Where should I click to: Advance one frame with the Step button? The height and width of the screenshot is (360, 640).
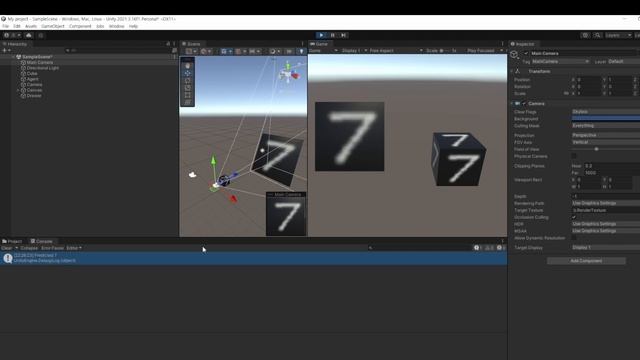click(344, 36)
